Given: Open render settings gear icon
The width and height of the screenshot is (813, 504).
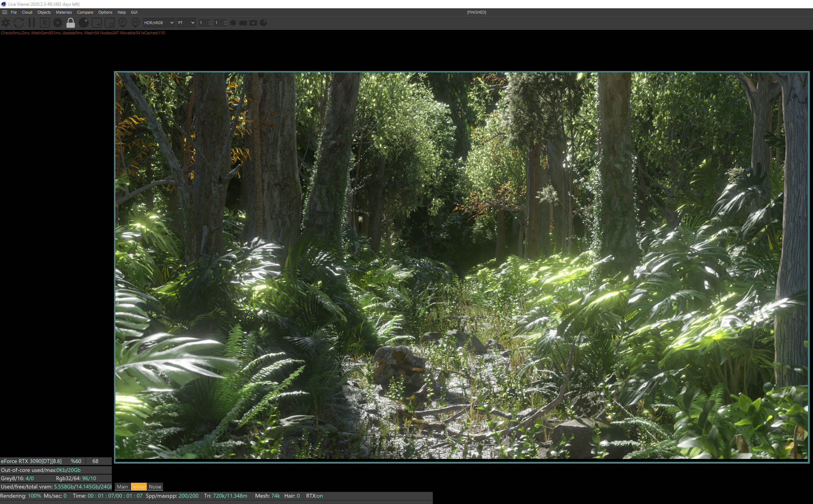Looking at the screenshot, I should [57, 23].
